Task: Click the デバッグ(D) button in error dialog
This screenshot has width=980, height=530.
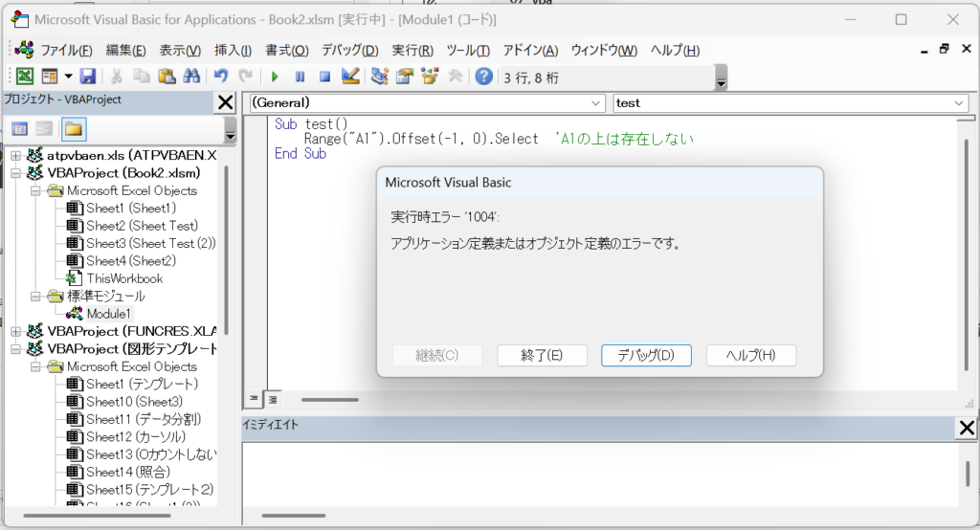Action: pos(646,356)
